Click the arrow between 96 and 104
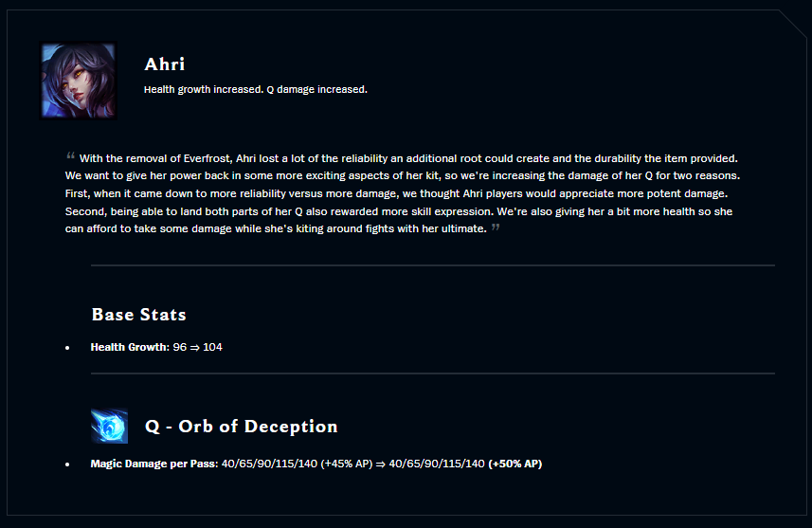812x528 pixels. (195, 348)
